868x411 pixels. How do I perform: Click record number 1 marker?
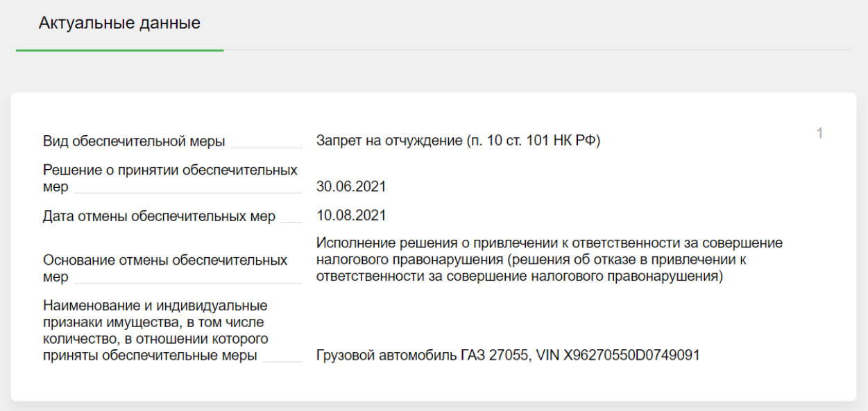(x=819, y=133)
